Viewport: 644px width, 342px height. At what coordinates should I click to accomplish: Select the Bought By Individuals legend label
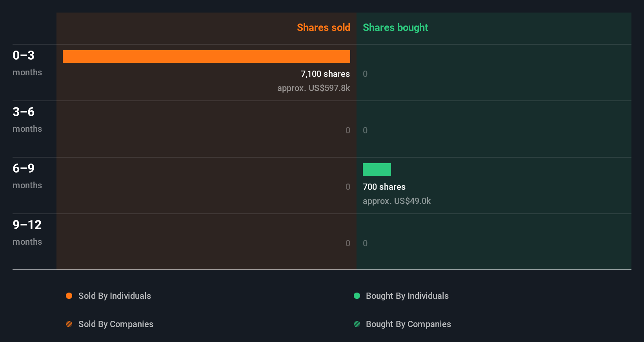(407, 296)
